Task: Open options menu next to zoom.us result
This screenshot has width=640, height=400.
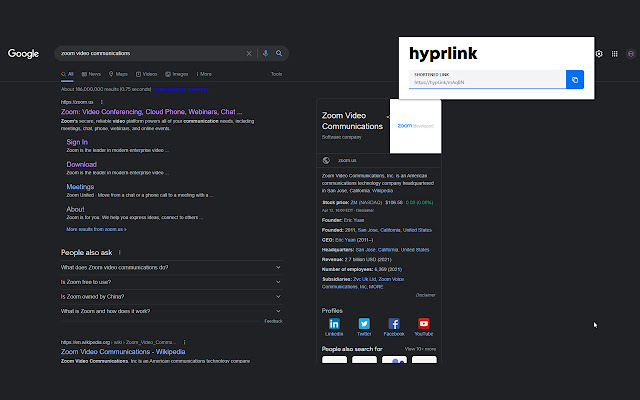Action: point(102,102)
